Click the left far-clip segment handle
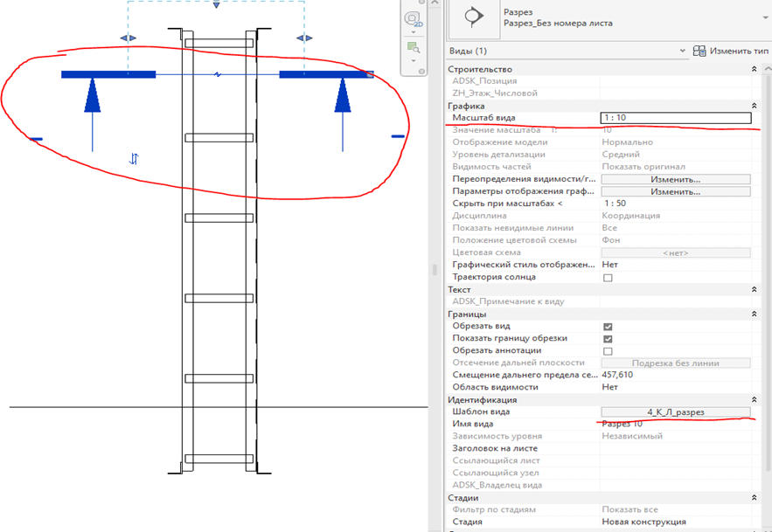The width and height of the screenshot is (772, 532). coord(36,139)
